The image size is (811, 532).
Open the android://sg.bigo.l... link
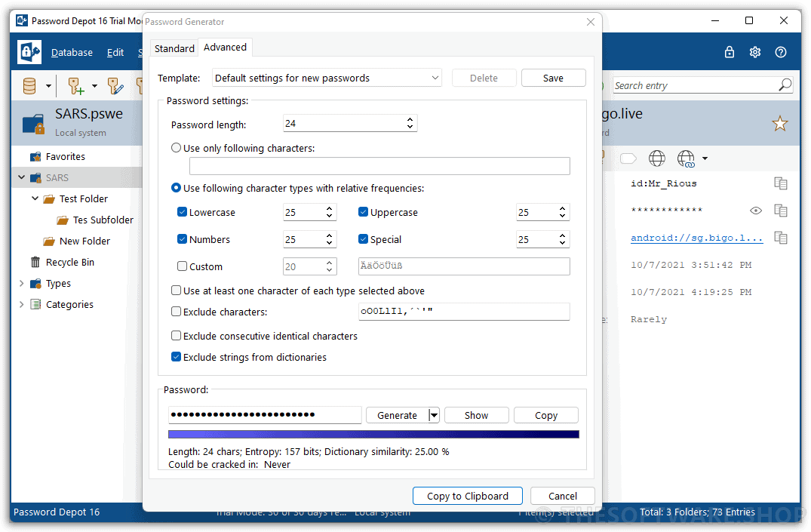pos(696,238)
